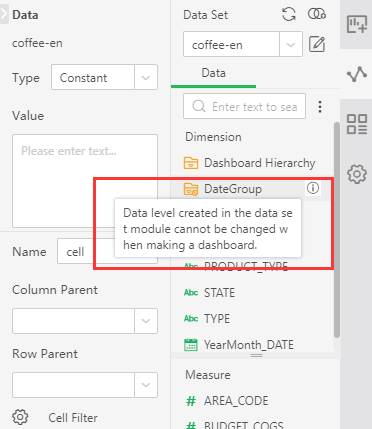
Task: Click the Abc icon next to TYPE
Action: 191,318
